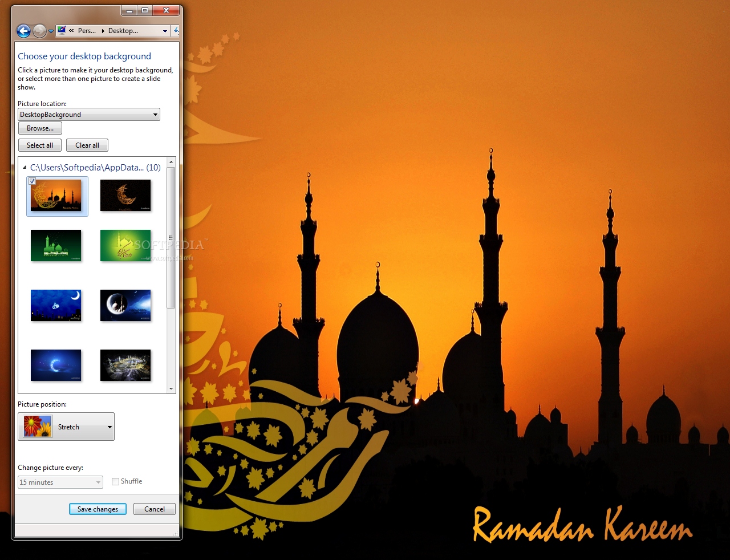
Task: Toggle the Shuffle checkbox
Action: [x=116, y=481]
